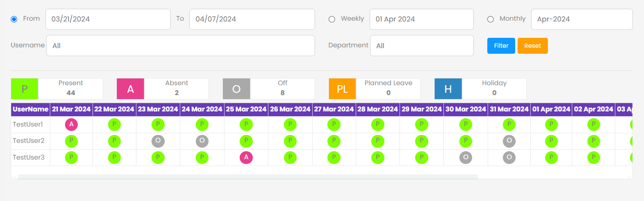Open the Apr-2024 month picker
This screenshot has height=201, width=644.
582,19
